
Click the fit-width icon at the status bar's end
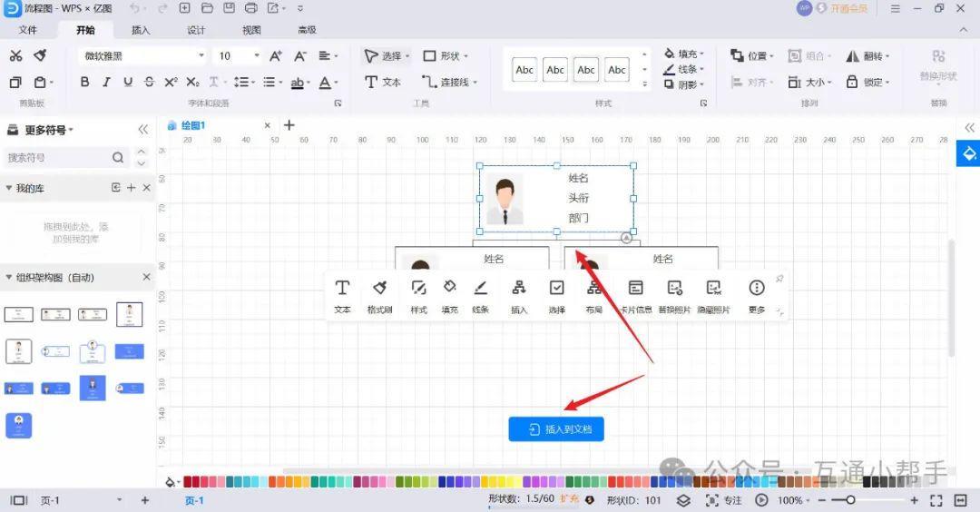961,500
